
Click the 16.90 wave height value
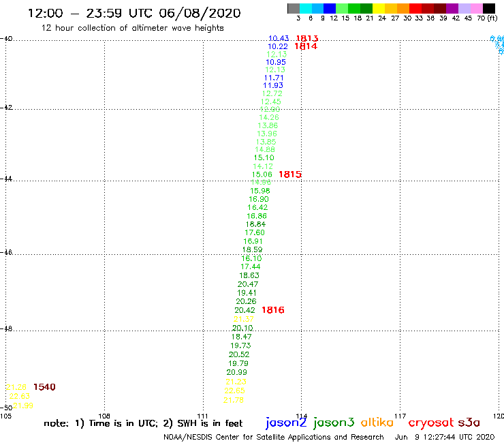click(x=259, y=200)
